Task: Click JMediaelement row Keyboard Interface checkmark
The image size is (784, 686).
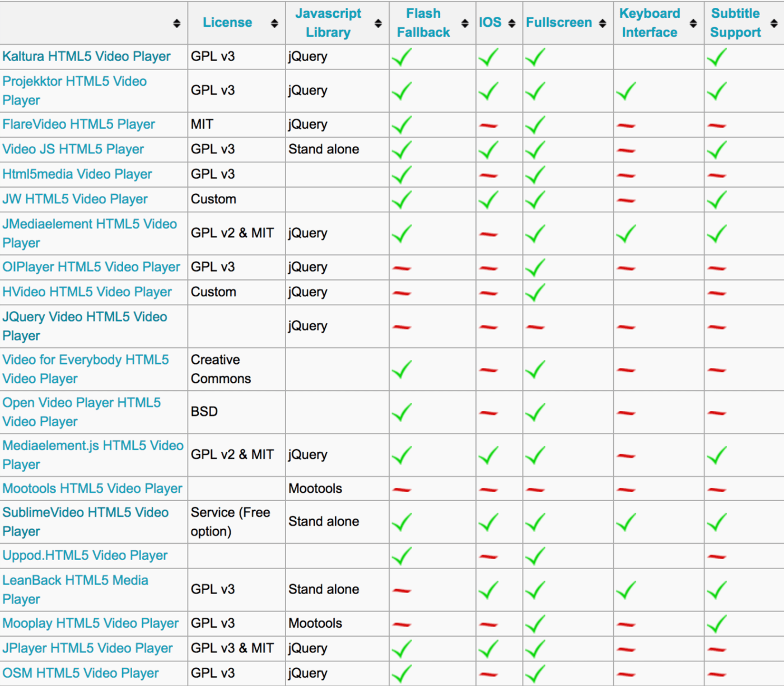Action: point(626,234)
